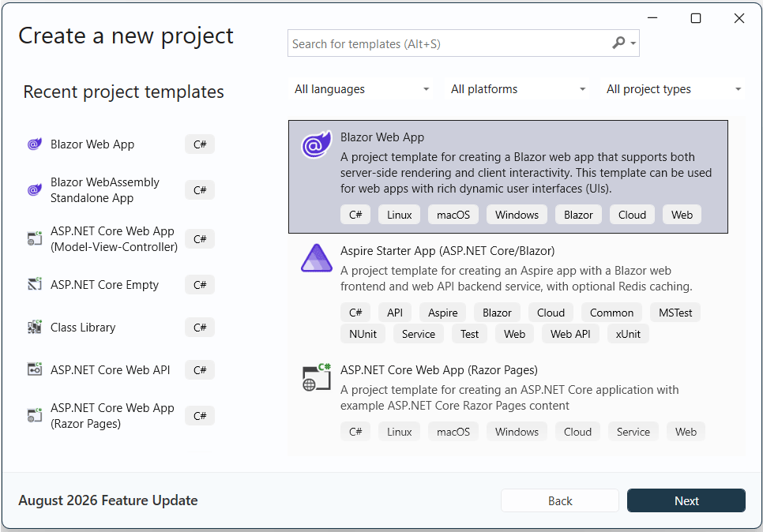Click the Blazor Web App title in results
The height and width of the screenshot is (532, 763).
click(382, 137)
